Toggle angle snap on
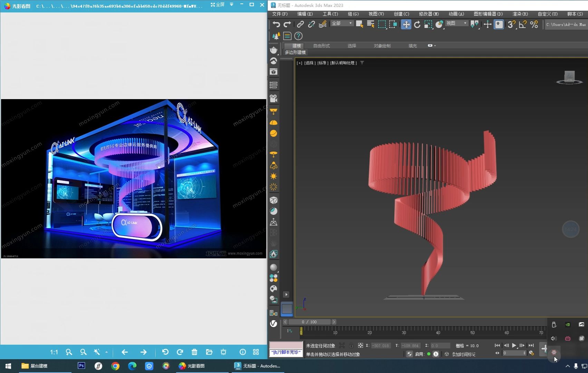The width and height of the screenshot is (588, 373). [522, 24]
